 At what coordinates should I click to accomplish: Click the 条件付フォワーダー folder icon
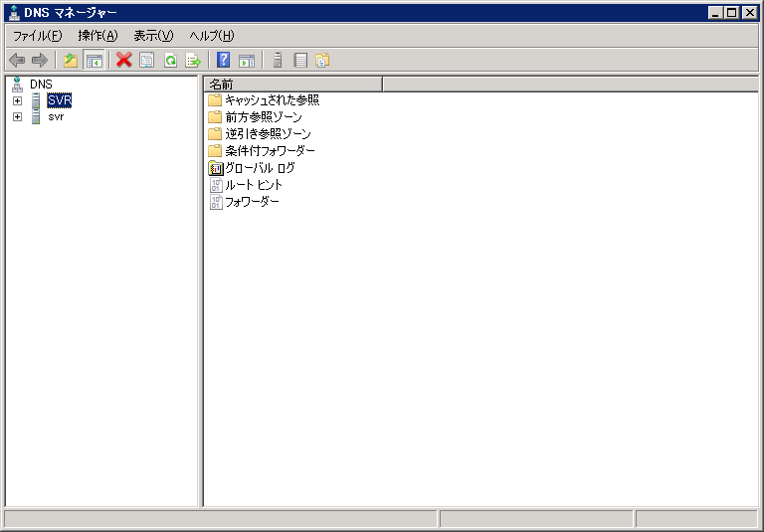[x=215, y=150]
